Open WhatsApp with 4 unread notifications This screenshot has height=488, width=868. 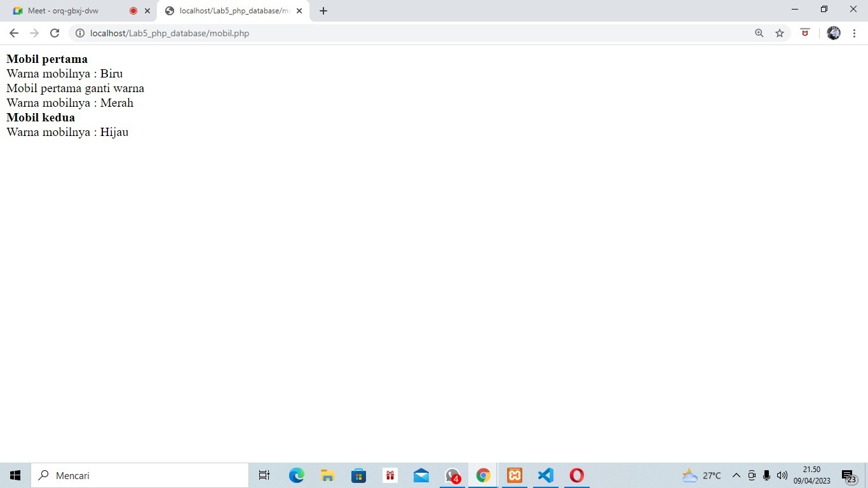(452, 475)
